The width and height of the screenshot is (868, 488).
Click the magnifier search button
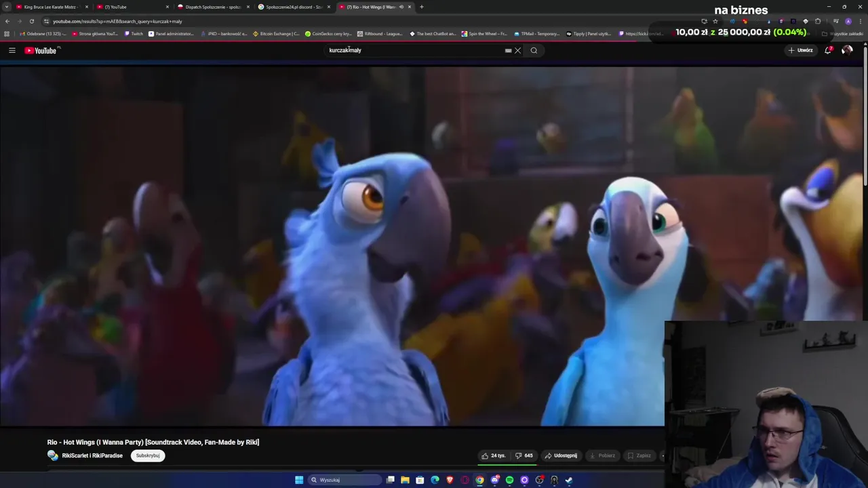click(534, 50)
